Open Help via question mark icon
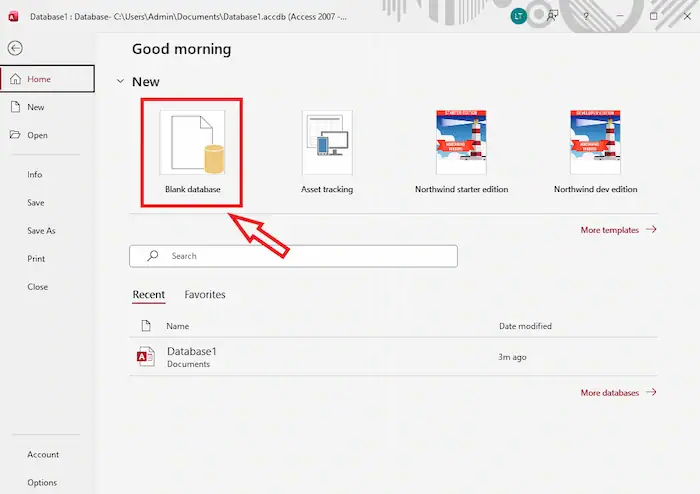700x494 pixels. (586, 16)
